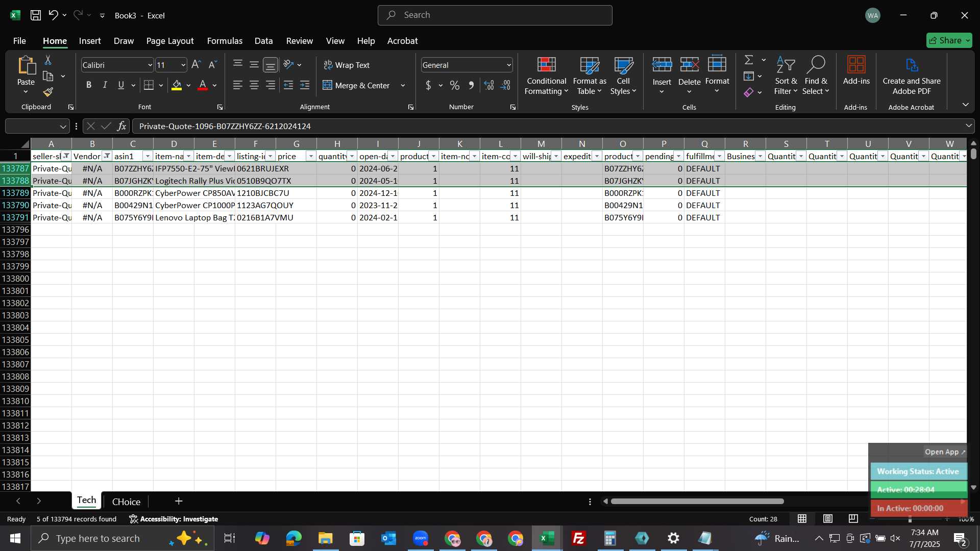Add a new sheet with plus button
The width and height of the screenshot is (980, 551).
(179, 502)
